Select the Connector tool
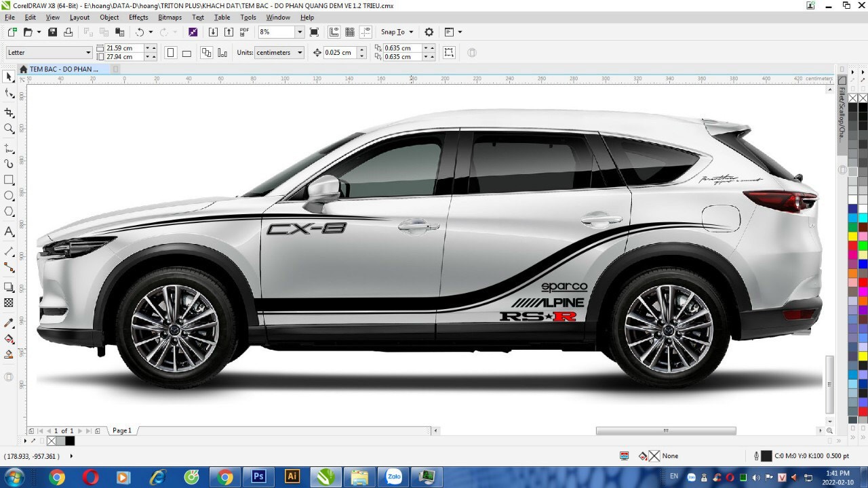The image size is (868, 488). 9,268
